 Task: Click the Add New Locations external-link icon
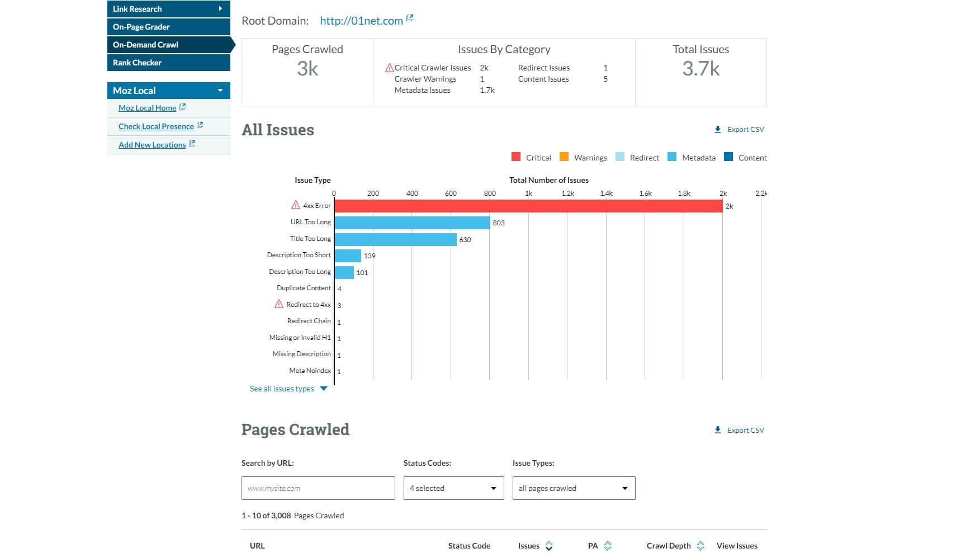[x=192, y=144]
